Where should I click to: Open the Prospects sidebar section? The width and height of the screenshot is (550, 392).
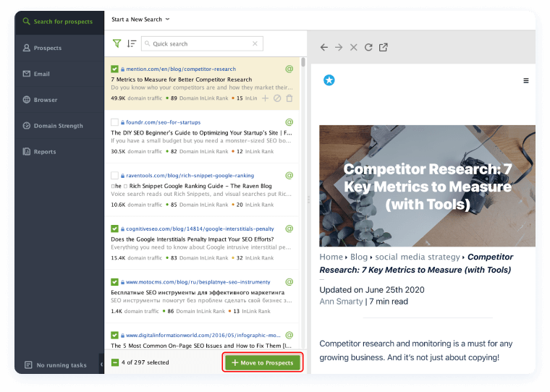coord(48,48)
